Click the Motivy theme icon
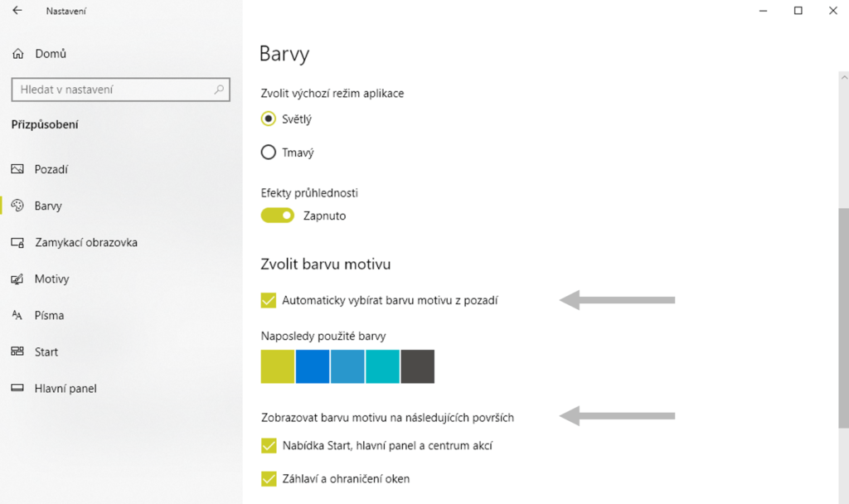 (17, 279)
